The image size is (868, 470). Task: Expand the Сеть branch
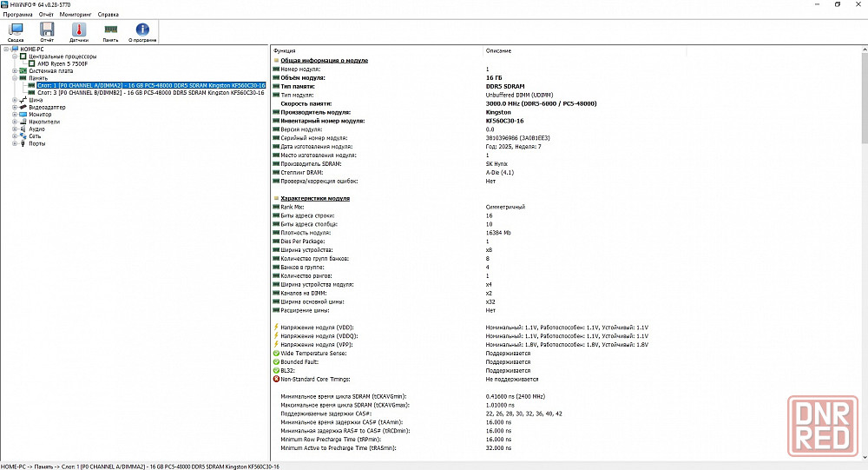point(15,136)
